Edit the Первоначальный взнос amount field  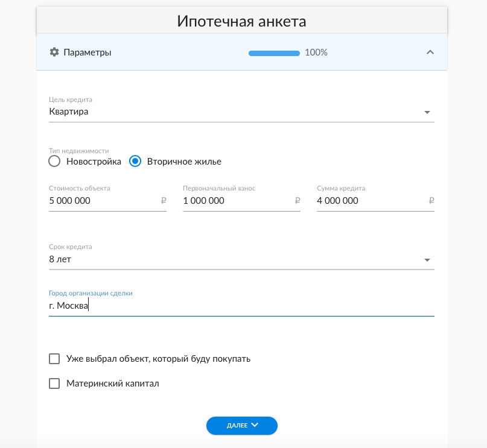click(x=237, y=201)
